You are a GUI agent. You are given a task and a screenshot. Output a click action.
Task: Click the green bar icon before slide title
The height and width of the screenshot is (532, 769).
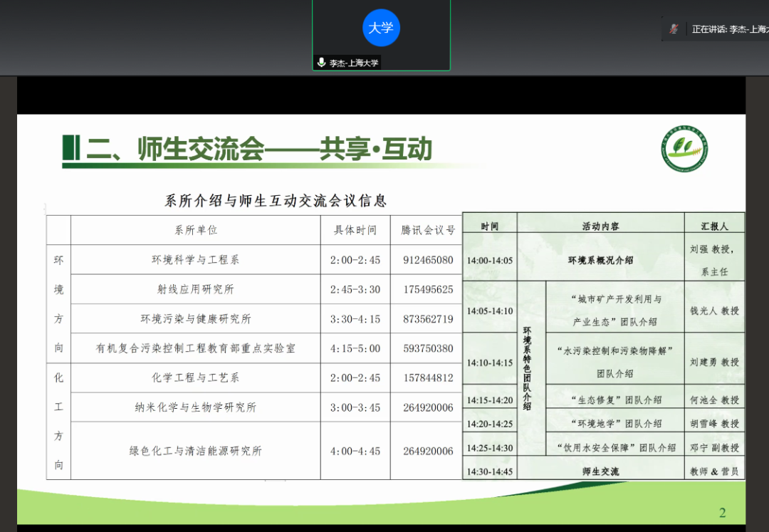coord(70,148)
